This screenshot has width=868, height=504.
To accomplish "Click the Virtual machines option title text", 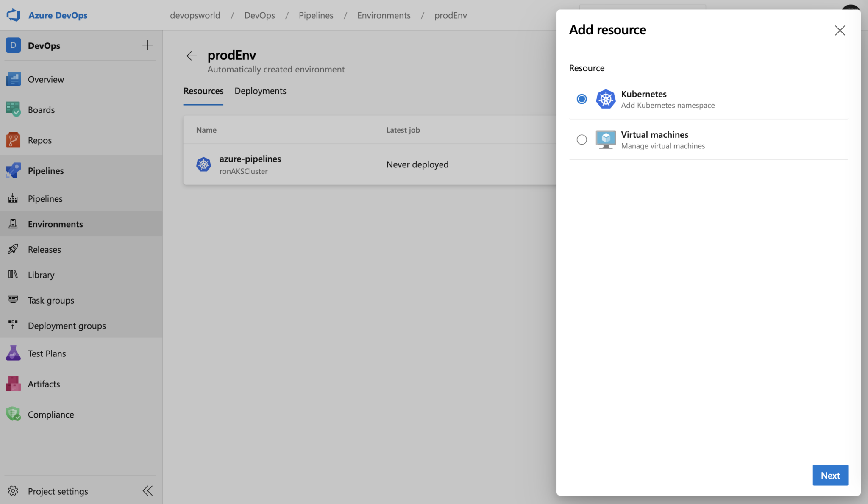I will pos(655,135).
